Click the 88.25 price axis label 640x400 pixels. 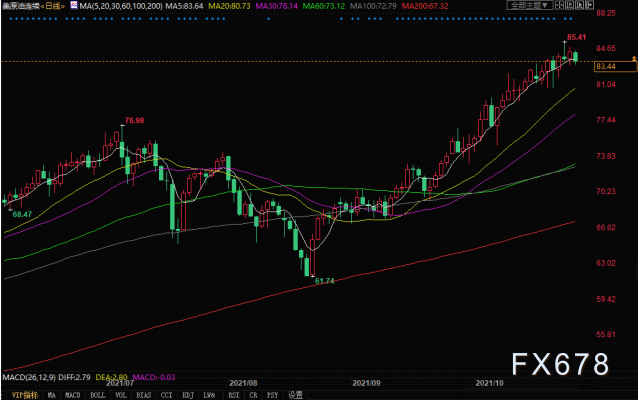[x=606, y=13]
